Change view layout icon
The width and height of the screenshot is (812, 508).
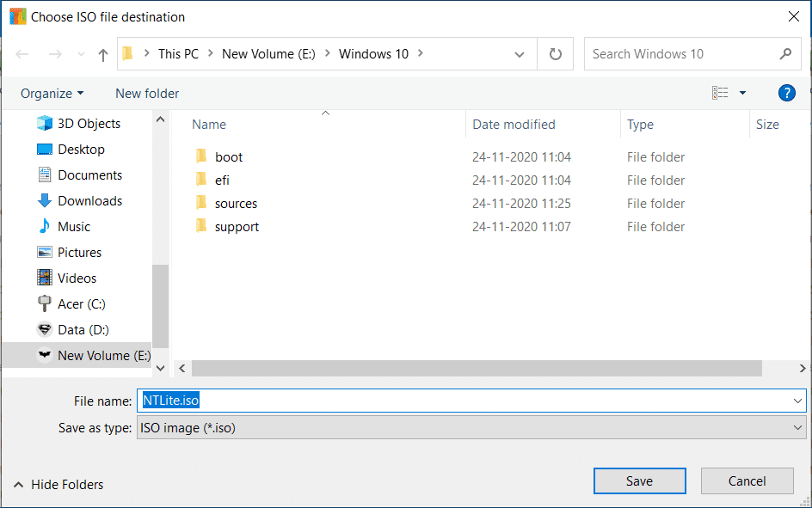(720, 93)
